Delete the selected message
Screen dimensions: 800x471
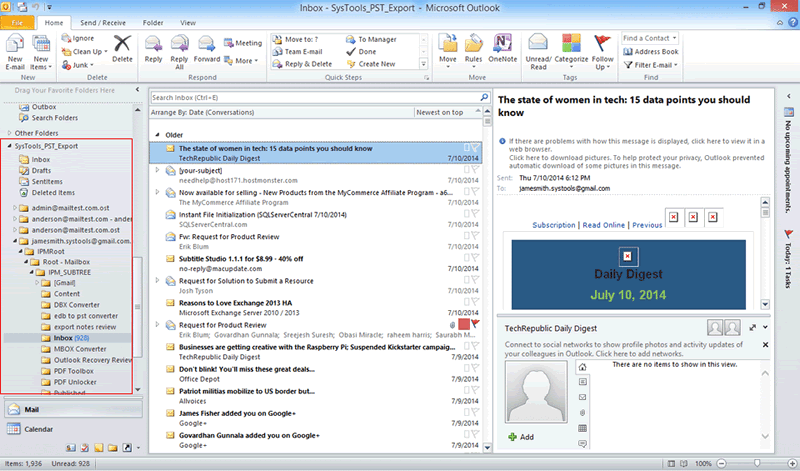pos(122,49)
